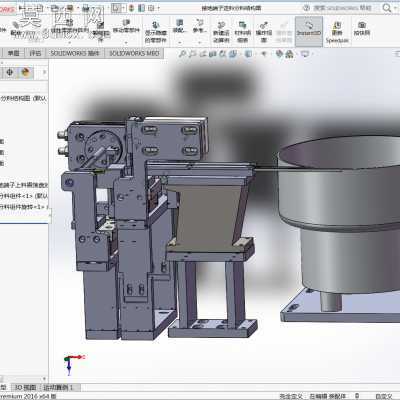Expand the Assembly Features dropdown arrow
400x400 pixels.
[x=179, y=43]
